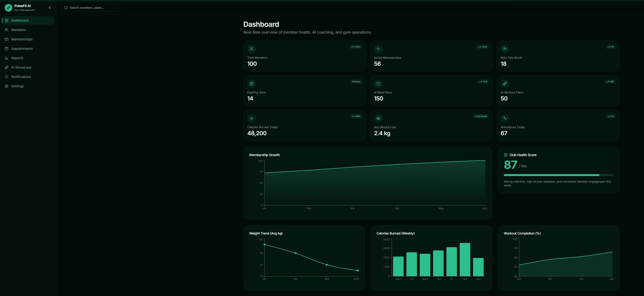Click the Notifications bell icon
Image resolution: width=644 pixels, height=296 pixels.
coord(7,77)
